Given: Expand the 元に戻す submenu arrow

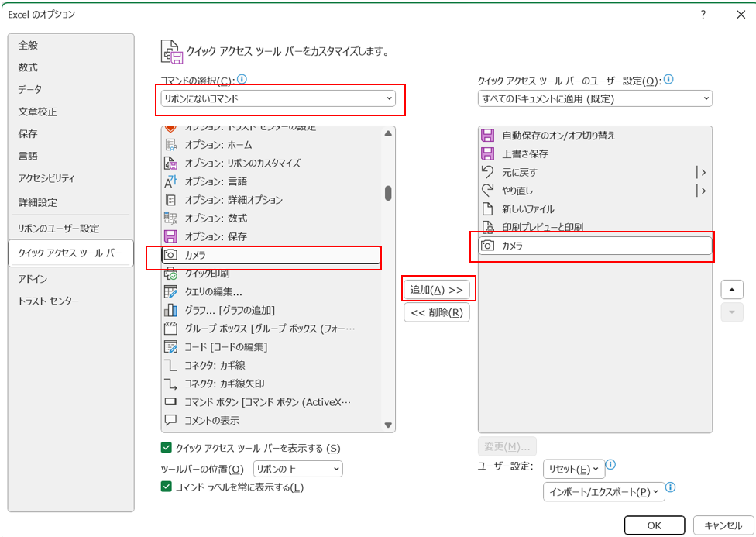Looking at the screenshot, I should (x=702, y=172).
